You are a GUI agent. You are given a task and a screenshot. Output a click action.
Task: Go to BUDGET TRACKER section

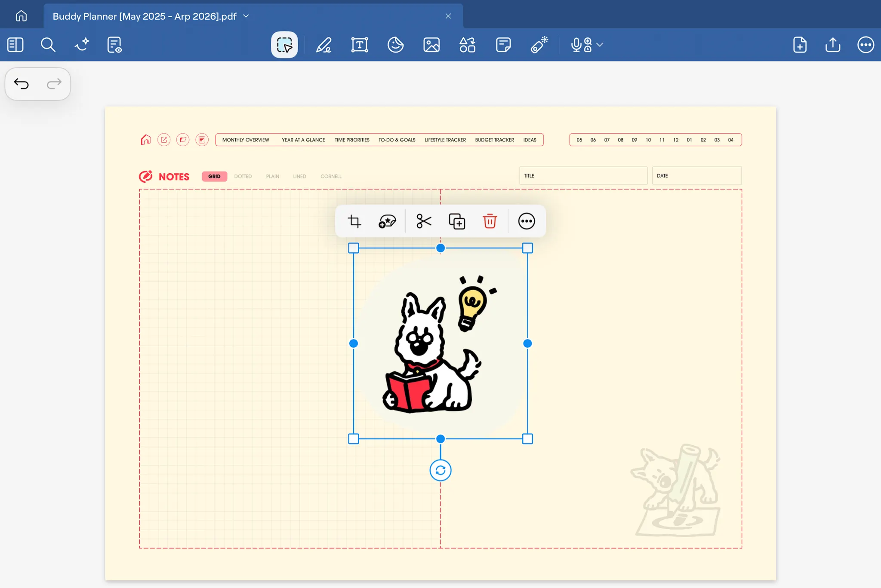tap(494, 140)
